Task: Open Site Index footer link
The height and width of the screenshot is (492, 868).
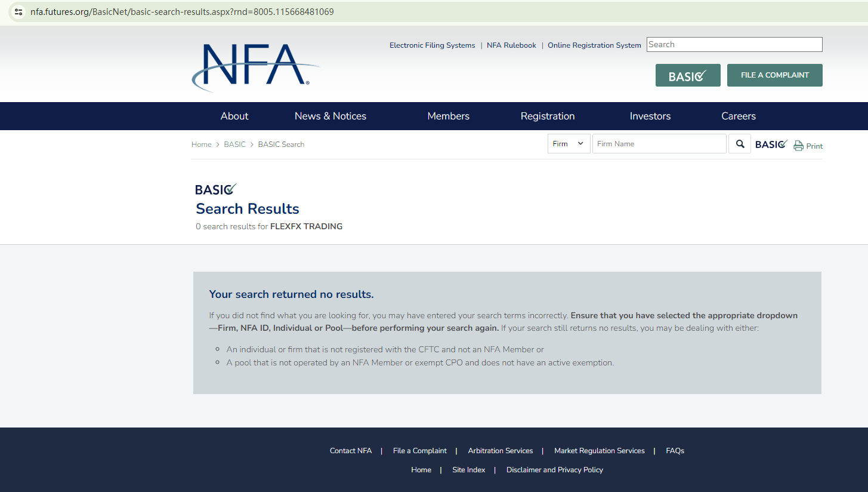Action: coord(469,470)
